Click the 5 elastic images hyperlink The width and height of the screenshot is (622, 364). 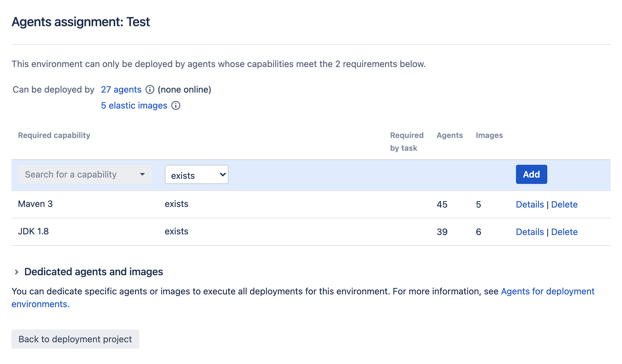[134, 105]
